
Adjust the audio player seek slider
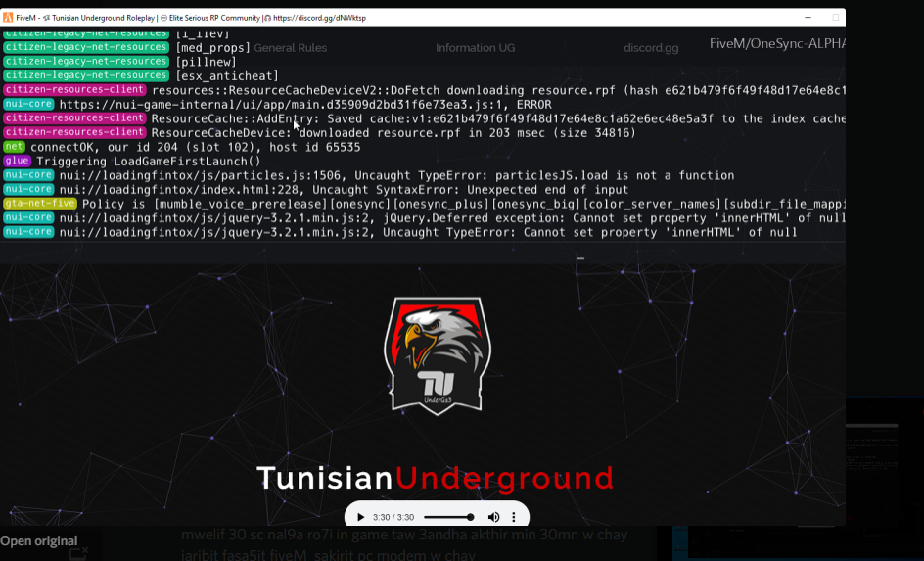(x=449, y=517)
